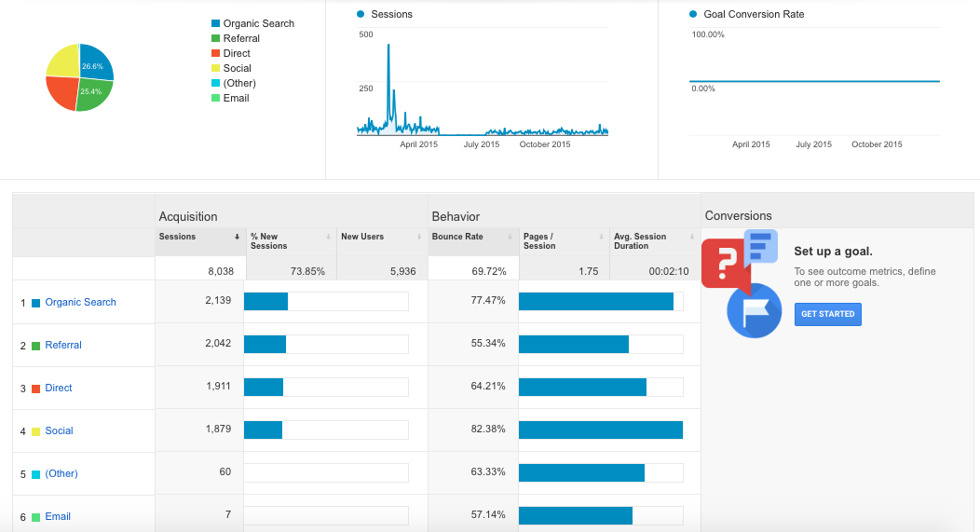Click the yellow Social pie slice
Screen dimensions: 980x532
tap(64, 61)
